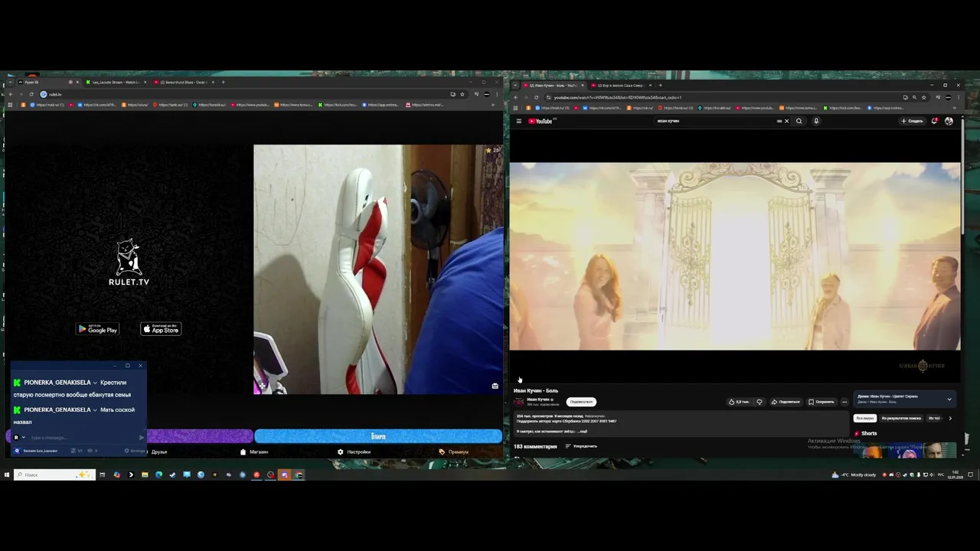Open the YouTube hamburger guide menu

tap(518, 121)
